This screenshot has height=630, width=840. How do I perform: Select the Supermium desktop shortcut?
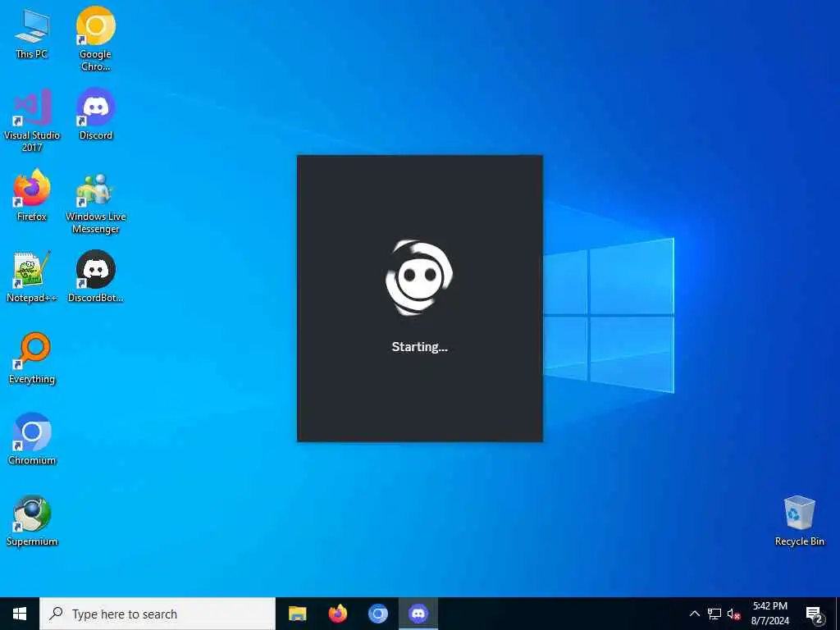pyautogui.click(x=32, y=520)
